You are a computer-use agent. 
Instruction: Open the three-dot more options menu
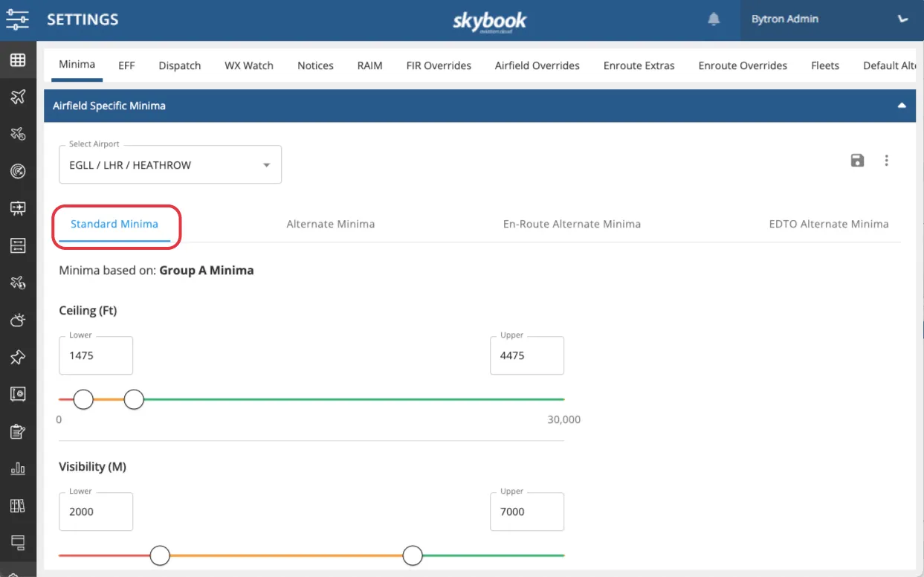(x=886, y=161)
